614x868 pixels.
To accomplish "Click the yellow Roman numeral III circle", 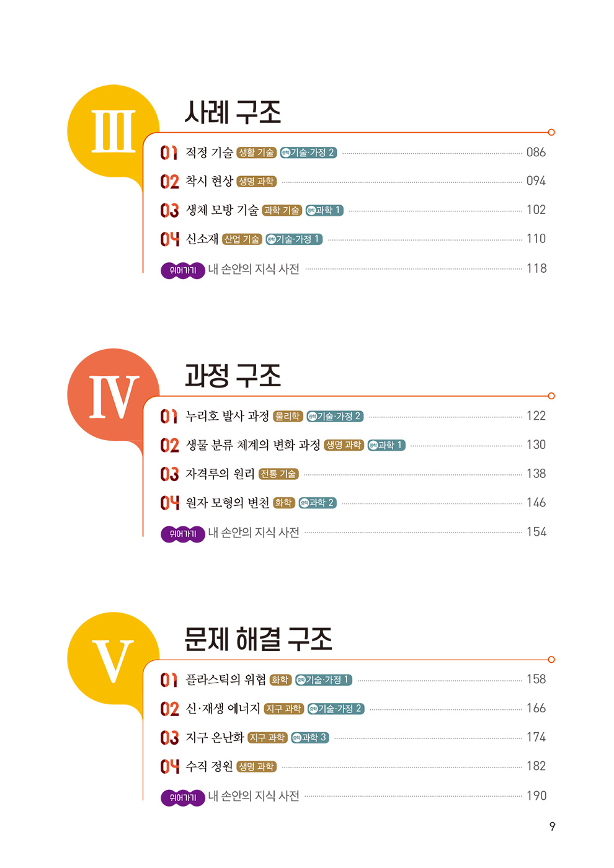I will pos(113,131).
